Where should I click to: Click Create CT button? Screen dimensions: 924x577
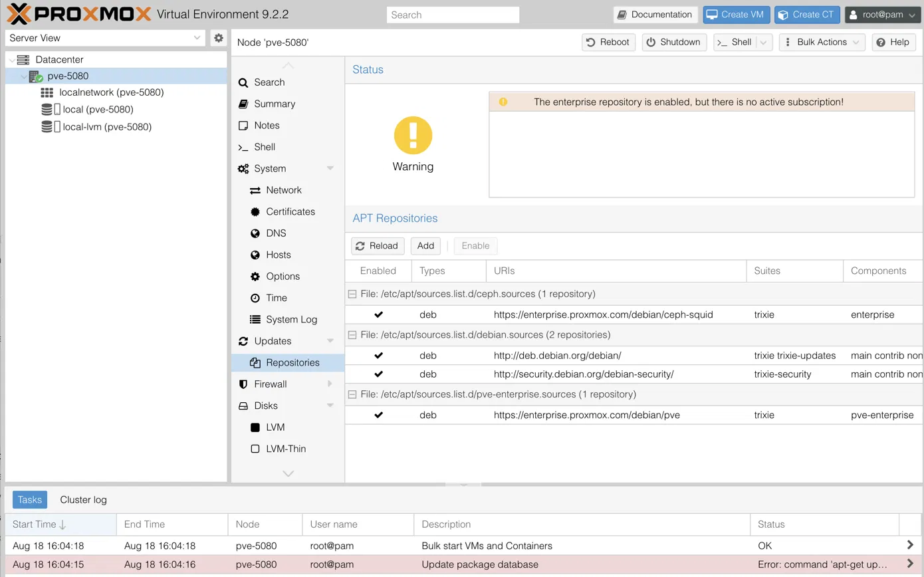[807, 15]
